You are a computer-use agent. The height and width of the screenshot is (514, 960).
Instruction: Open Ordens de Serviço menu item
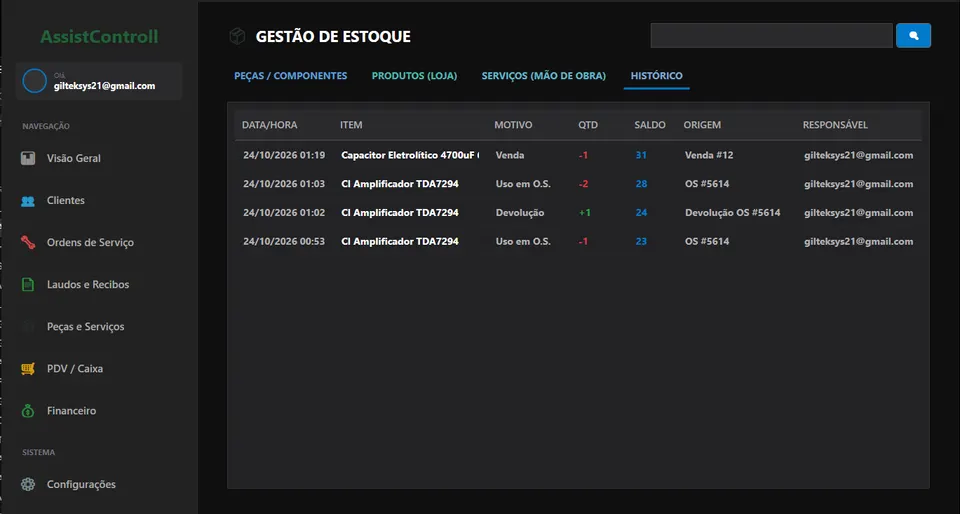click(90, 243)
